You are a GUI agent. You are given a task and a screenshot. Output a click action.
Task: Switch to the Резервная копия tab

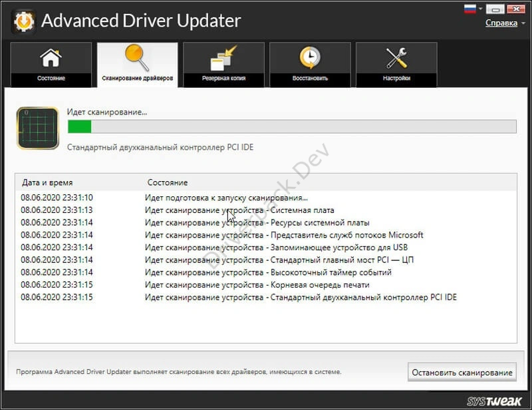tap(223, 65)
